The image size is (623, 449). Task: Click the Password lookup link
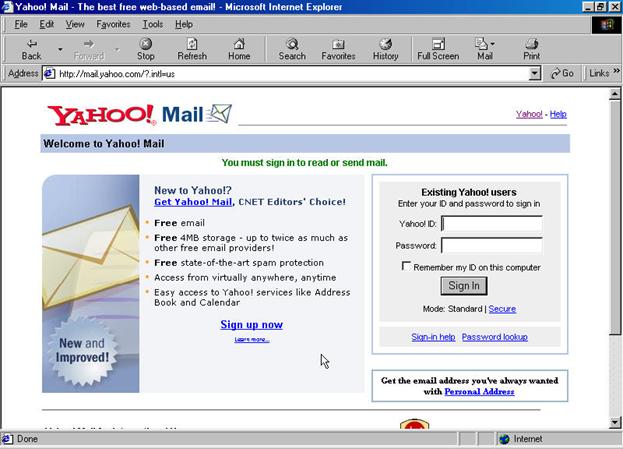[x=494, y=337]
